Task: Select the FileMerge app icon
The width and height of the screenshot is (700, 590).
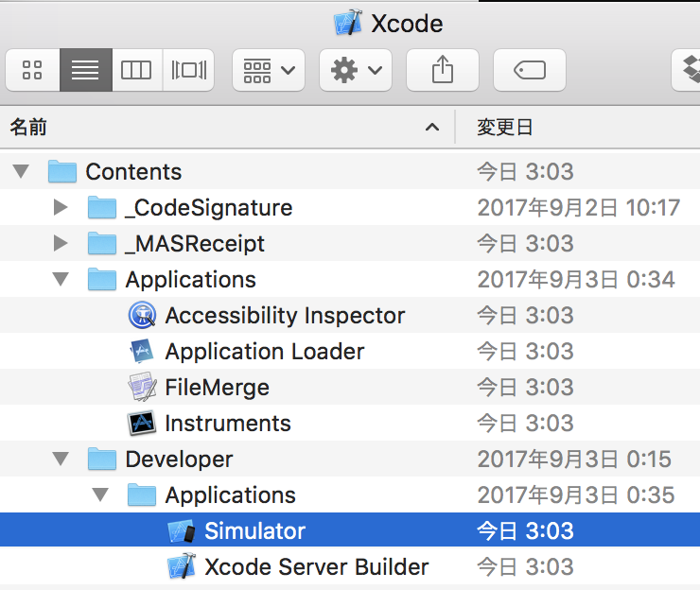Action: [x=142, y=388]
